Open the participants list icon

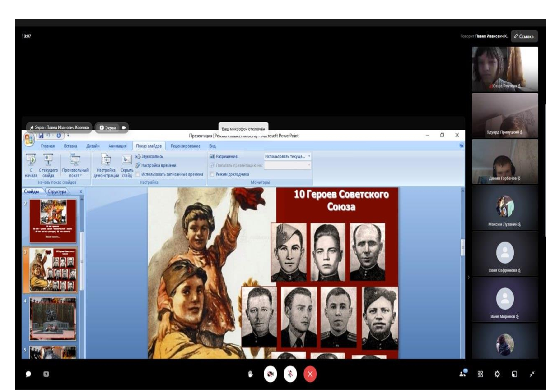click(463, 374)
